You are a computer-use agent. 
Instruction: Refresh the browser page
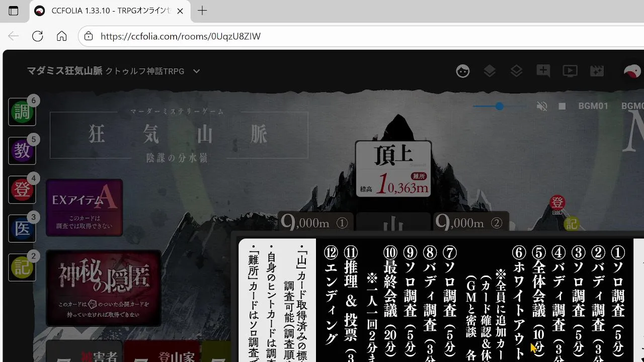(x=38, y=36)
